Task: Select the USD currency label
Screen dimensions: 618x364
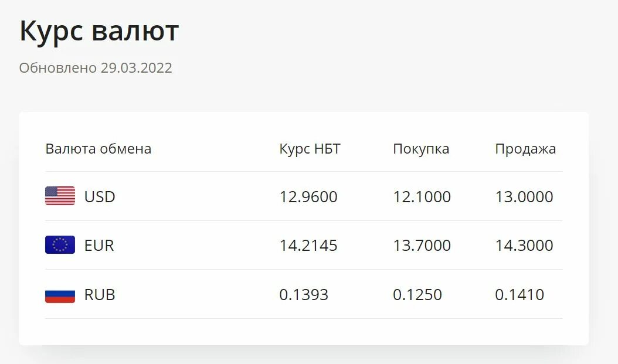Action: tap(100, 196)
